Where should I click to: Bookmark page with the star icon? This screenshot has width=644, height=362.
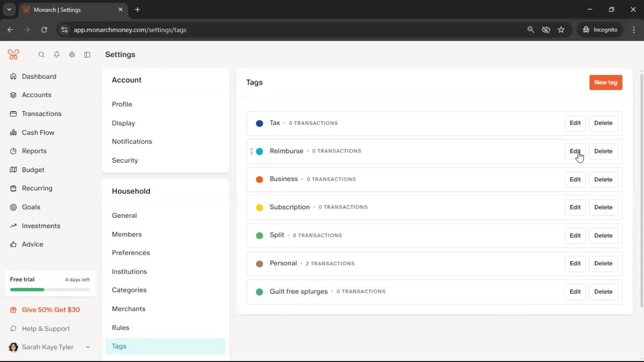click(x=561, y=30)
